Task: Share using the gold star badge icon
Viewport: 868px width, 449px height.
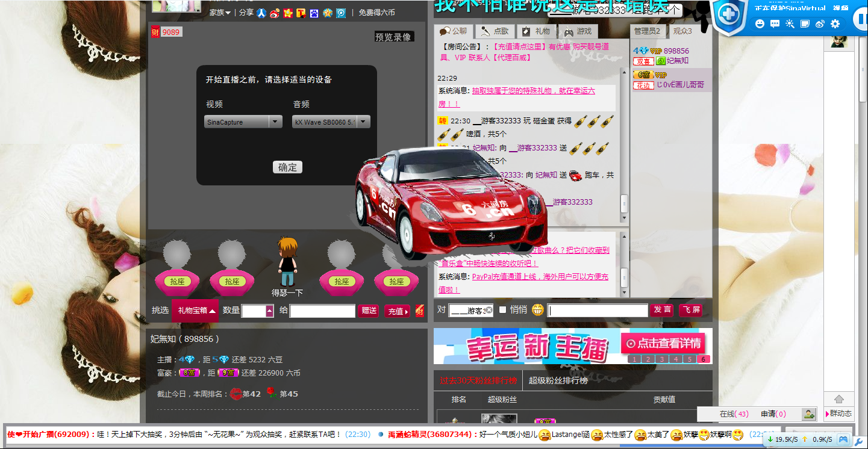Action: 327,13
